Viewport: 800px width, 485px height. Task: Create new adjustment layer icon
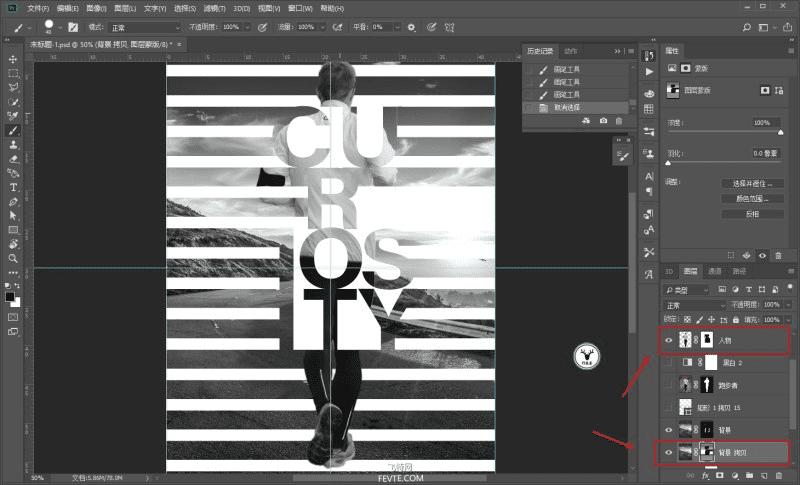click(x=735, y=476)
